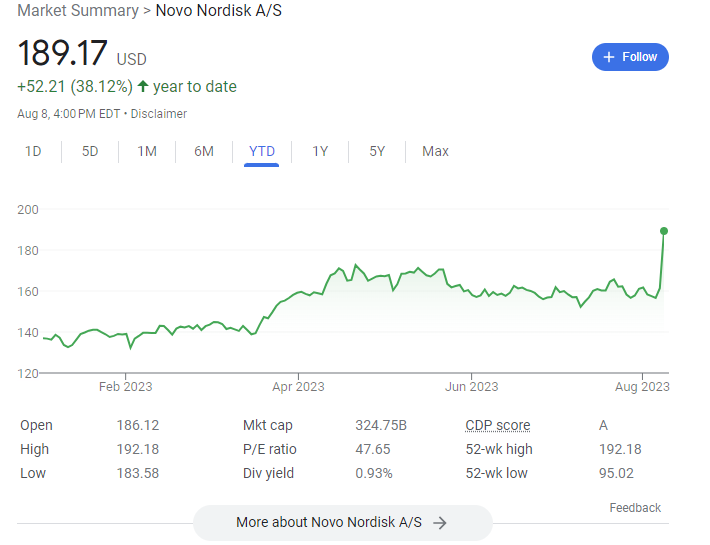
Task: Click the Apr 2023 axis label
Action: coord(298,387)
